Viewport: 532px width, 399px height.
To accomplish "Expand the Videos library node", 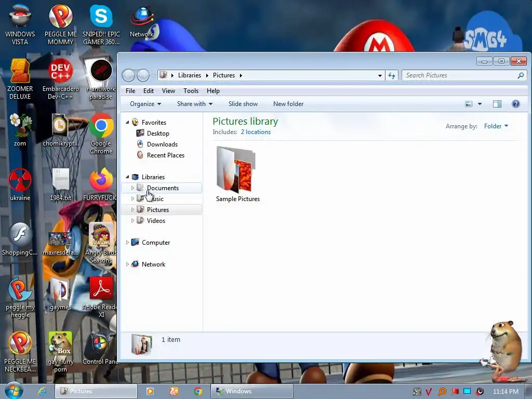I will [132, 220].
